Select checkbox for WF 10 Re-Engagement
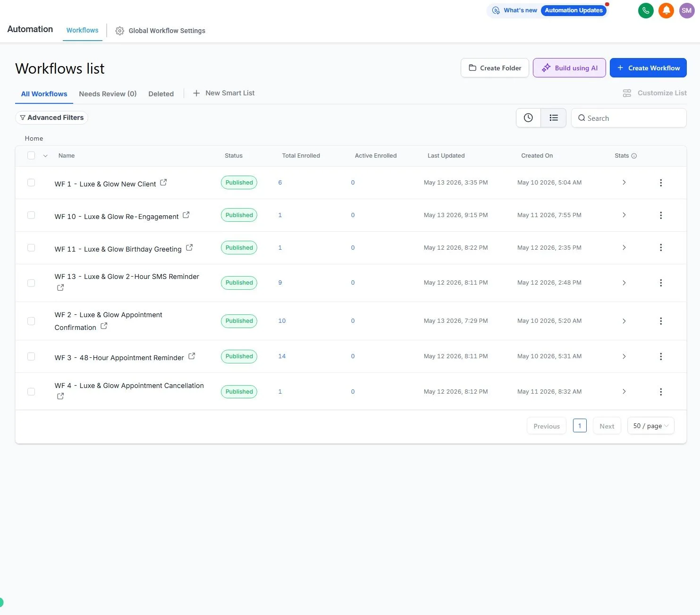 pos(31,215)
